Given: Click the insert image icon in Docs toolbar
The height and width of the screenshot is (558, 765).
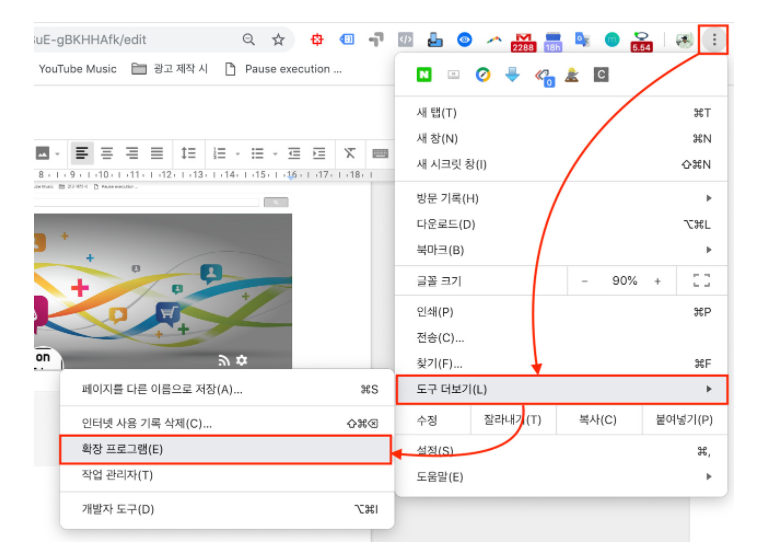Looking at the screenshot, I should 42,153.
